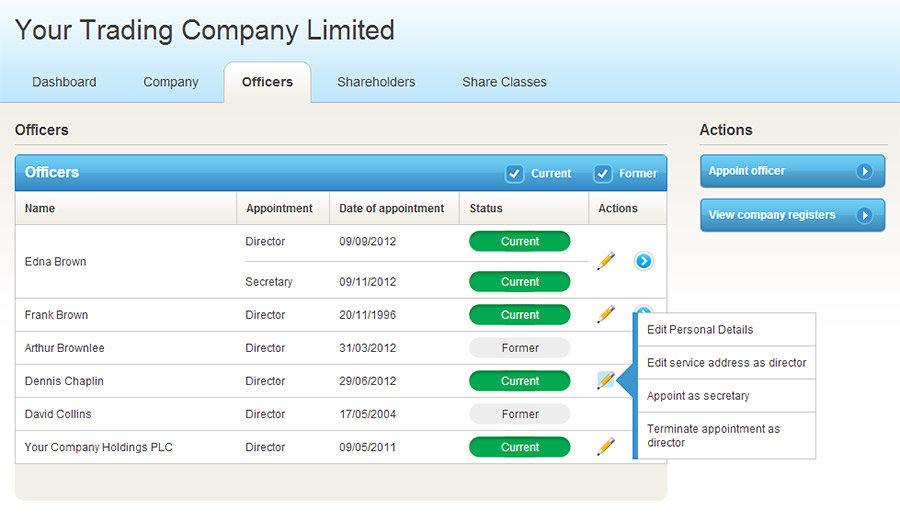Click the highlighted pencil icon for Dennis Chaplin

point(606,381)
